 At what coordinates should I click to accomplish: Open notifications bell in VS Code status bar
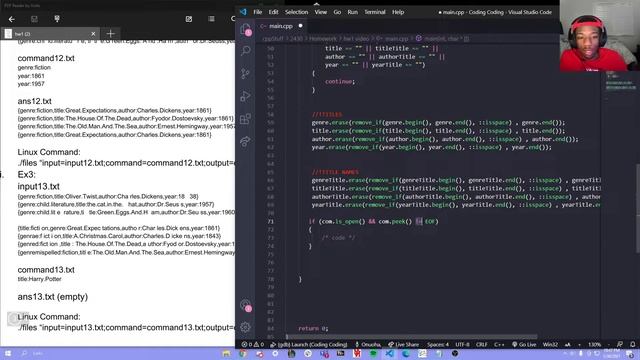[x=633, y=344]
